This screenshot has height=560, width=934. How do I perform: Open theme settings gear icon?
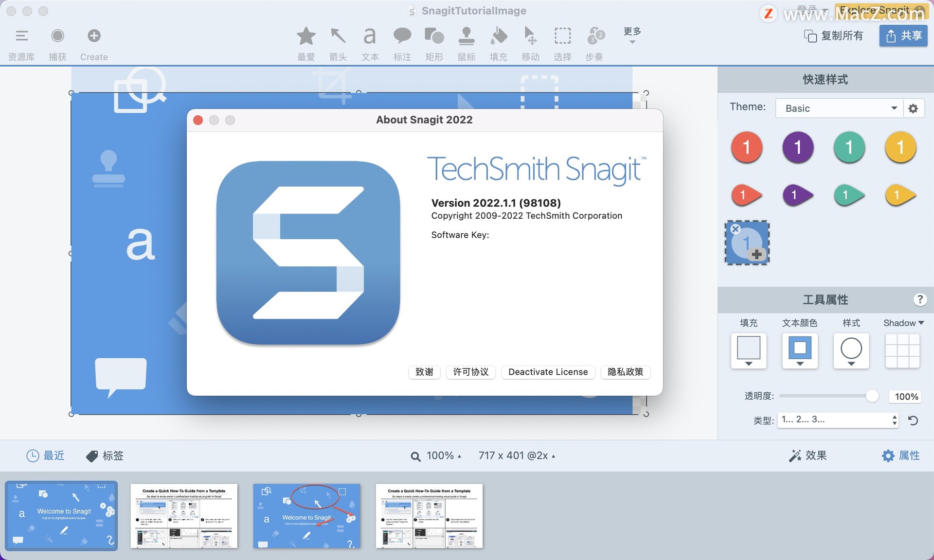tap(913, 108)
